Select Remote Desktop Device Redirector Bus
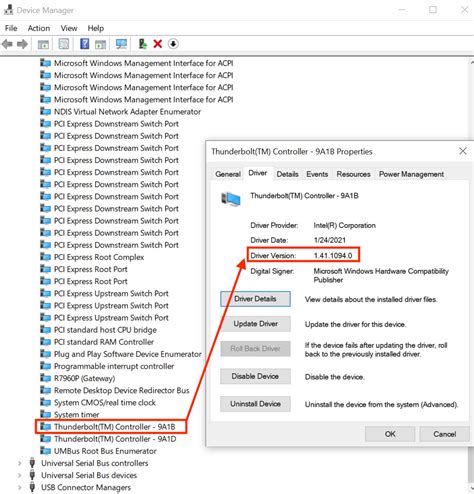The width and height of the screenshot is (474, 494). [122, 390]
